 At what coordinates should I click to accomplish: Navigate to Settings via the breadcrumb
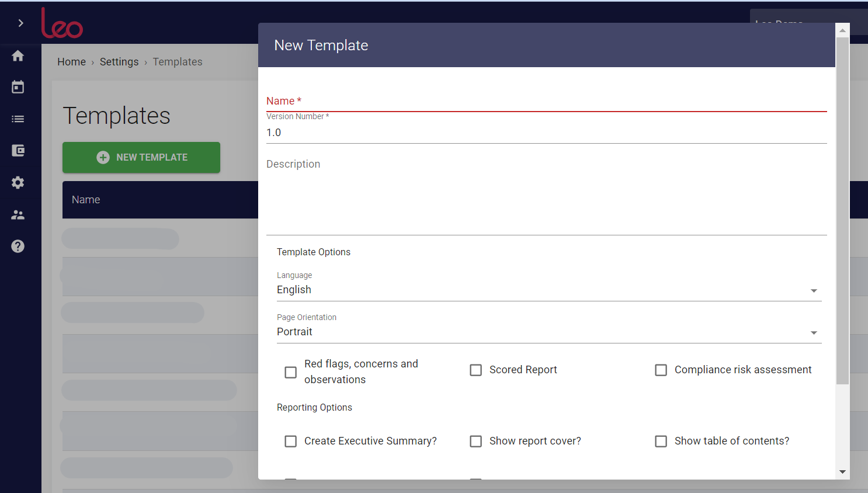click(x=119, y=61)
